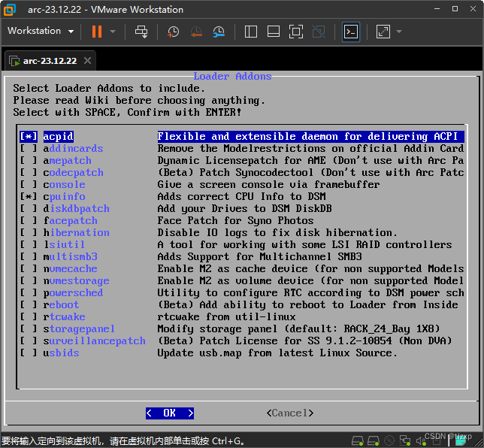Suspend the guest with the orange pause button
484x448 pixels.
[x=97, y=32]
